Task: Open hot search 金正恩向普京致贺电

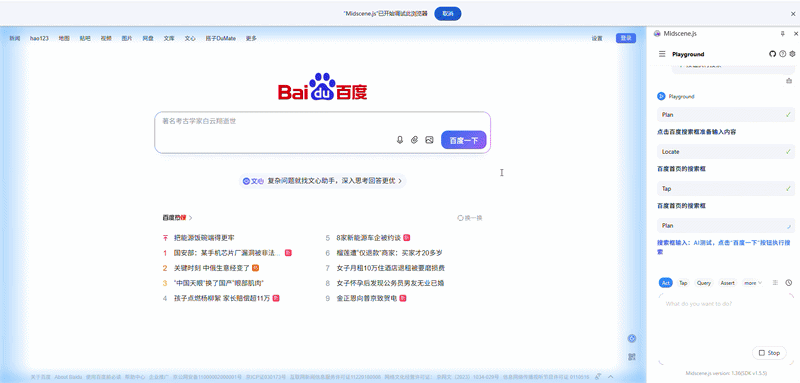Action: pyautogui.click(x=366, y=298)
